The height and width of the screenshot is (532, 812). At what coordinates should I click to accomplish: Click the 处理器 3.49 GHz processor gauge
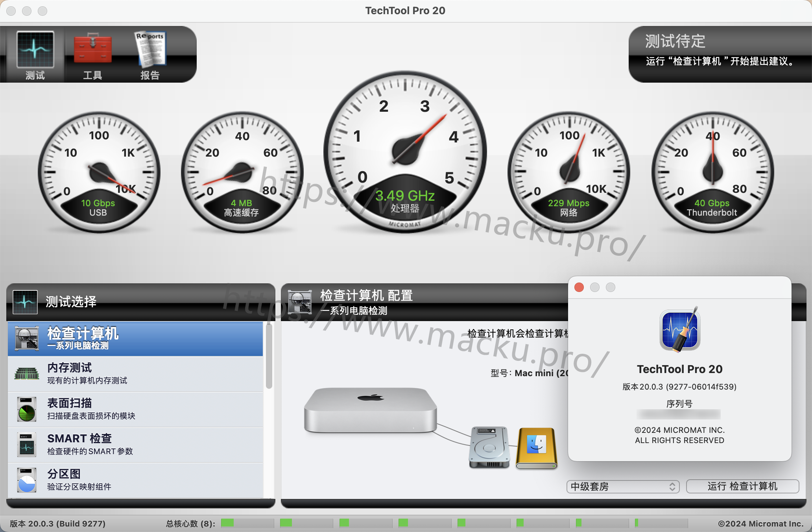click(405, 152)
